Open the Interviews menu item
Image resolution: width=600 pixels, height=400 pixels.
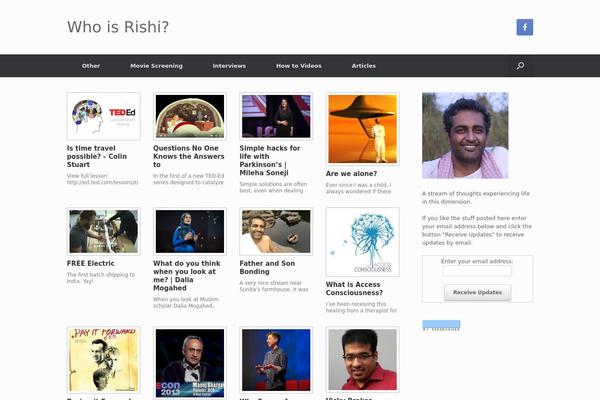(229, 66)
